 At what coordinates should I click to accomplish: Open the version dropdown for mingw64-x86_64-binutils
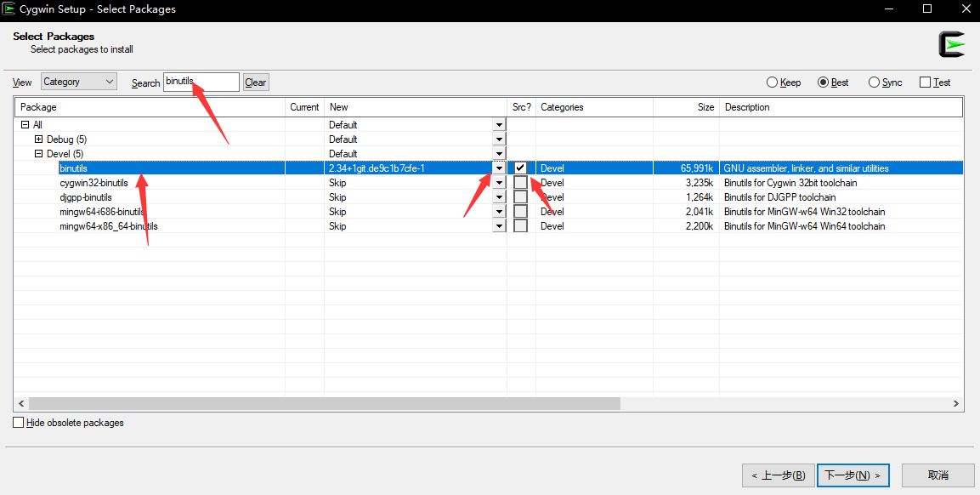click(x=499, y=226)
